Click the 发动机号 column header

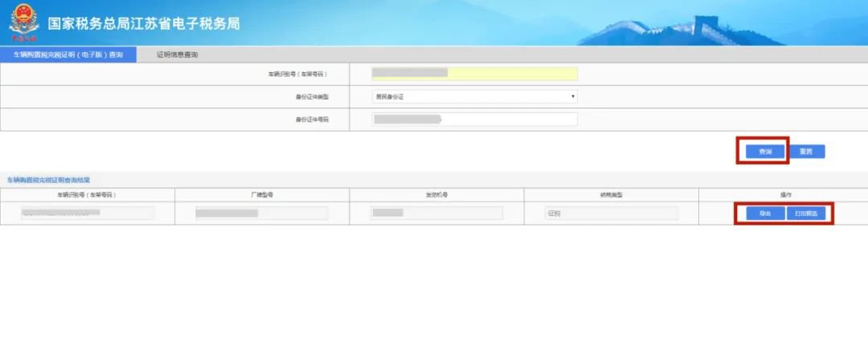[436, 194]
